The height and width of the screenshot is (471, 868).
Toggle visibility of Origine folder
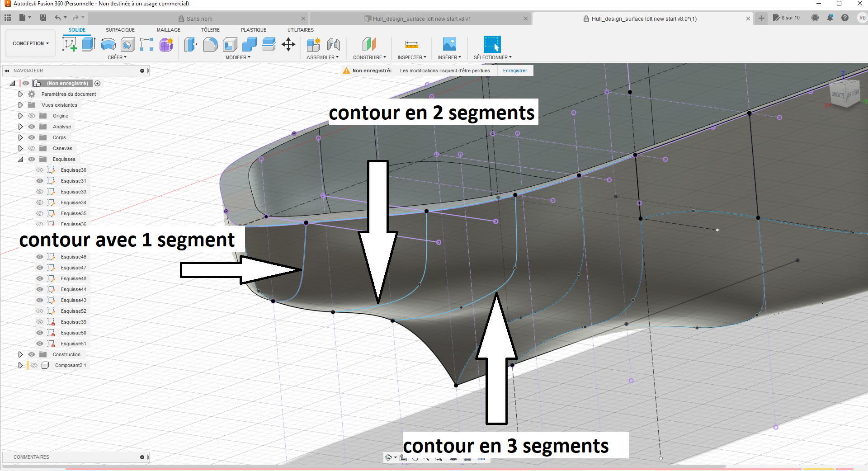32,116
